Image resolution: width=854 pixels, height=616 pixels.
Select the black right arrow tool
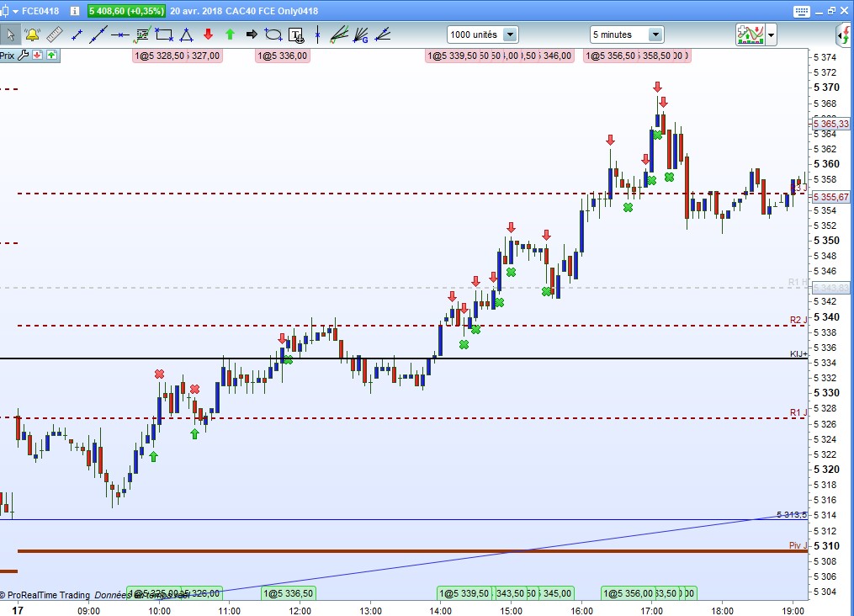tap(252, 35)
